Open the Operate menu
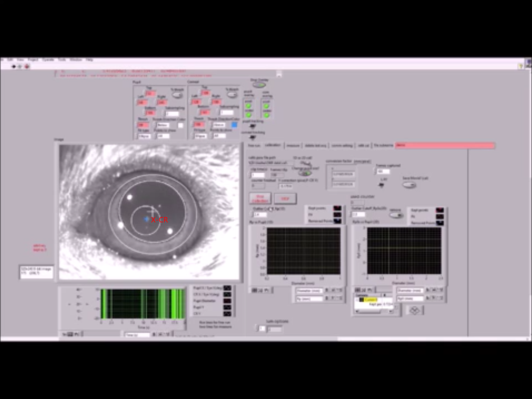Image resolution: width=532 pixels, height=399 pixels. click(48, 60)
